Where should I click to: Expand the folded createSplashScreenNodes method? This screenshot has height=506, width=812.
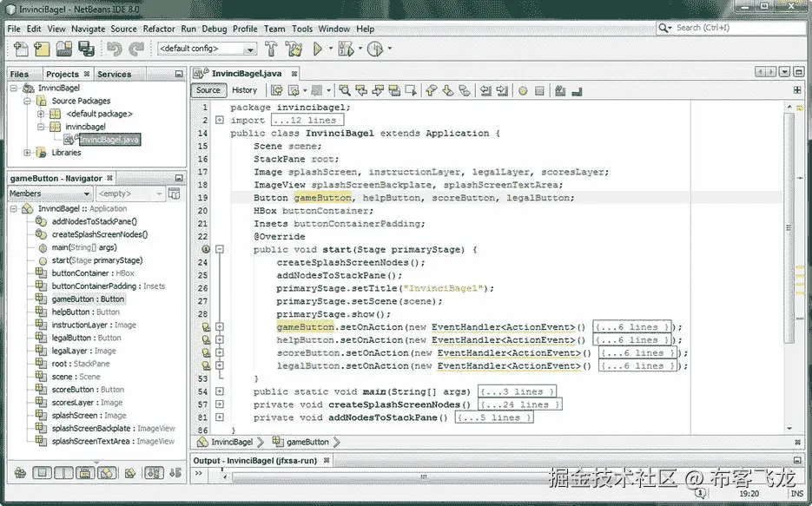pyautogui.click(x=220, y=404)
